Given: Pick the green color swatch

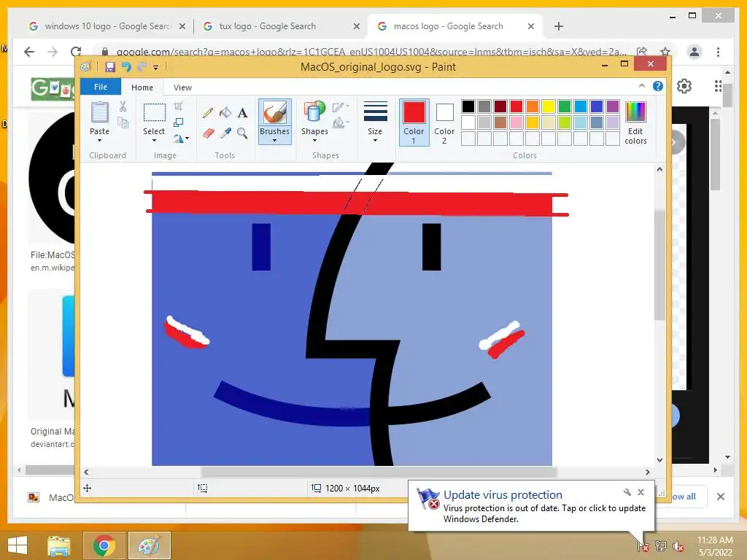Looking at the screenshot, I should click(x=565, y=106).
